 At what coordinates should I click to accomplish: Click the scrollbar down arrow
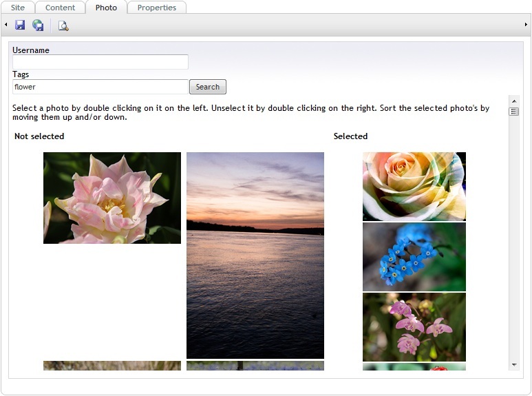click(514, 365)
